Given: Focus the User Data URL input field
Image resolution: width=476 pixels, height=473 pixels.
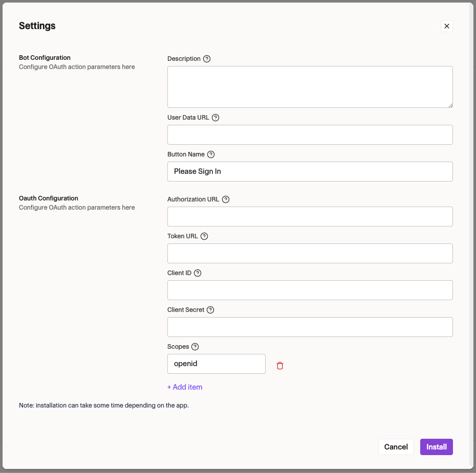Looking at the screenshot, I should pyautogui.click(x=310, y=134).
